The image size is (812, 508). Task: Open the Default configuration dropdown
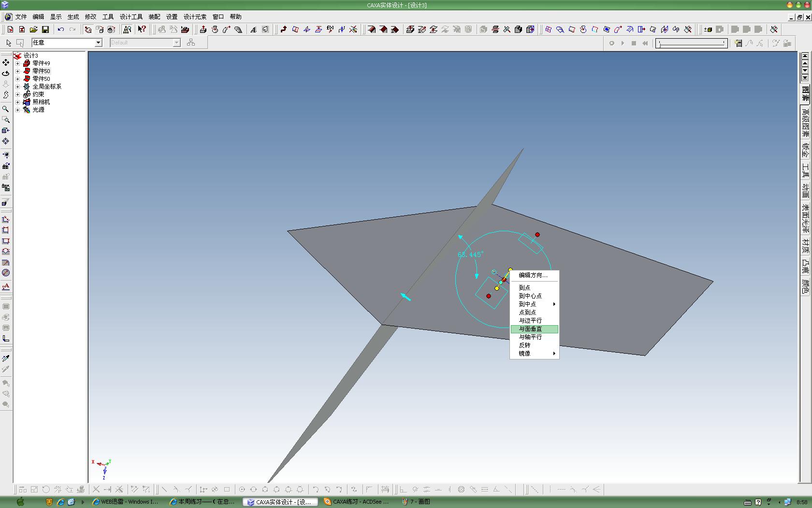tap(176, 43)
